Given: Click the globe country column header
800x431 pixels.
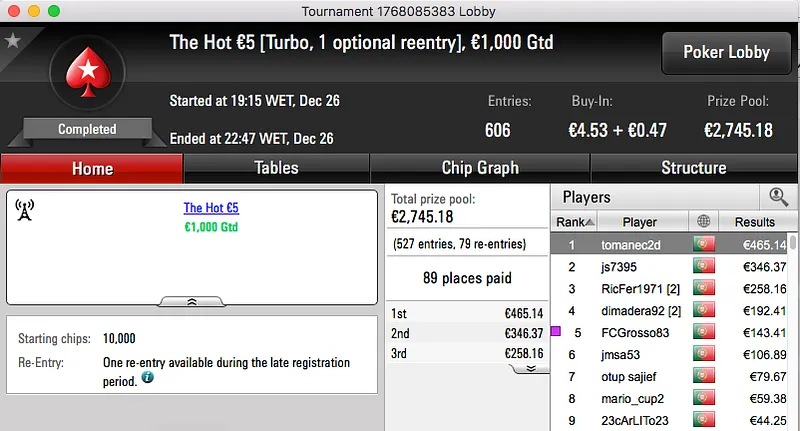Looking at the screenshot, I should 703,221.
